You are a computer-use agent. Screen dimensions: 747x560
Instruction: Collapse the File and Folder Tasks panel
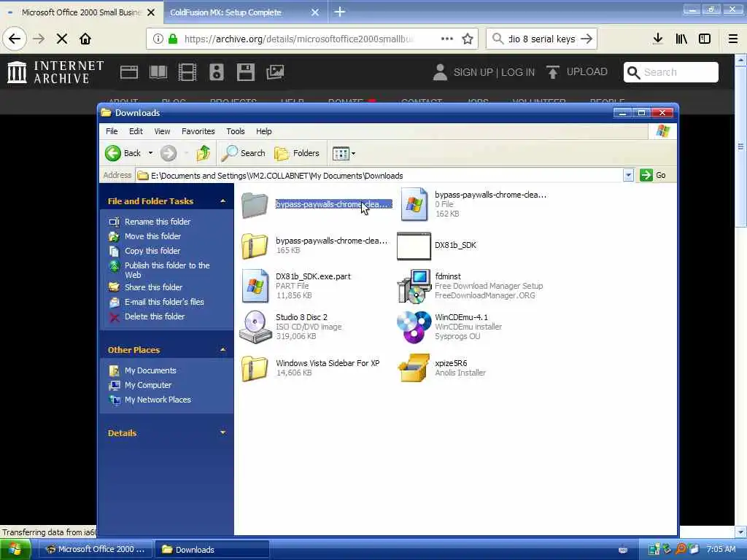[222, 201]
